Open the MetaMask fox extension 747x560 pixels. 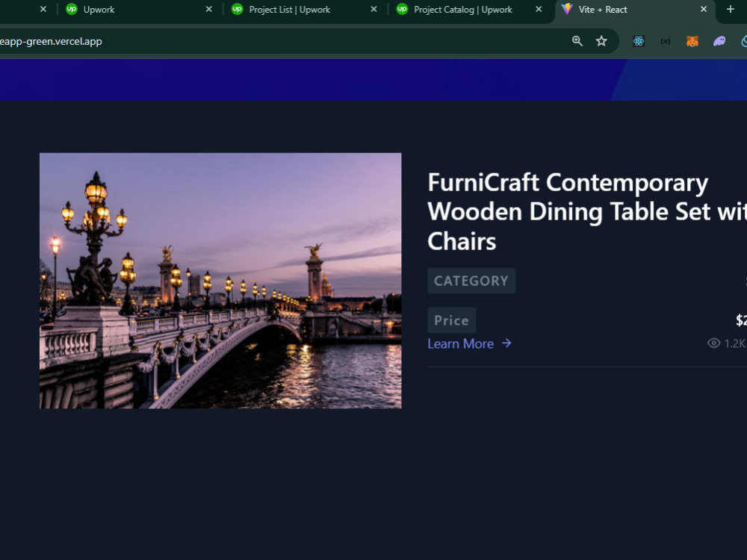[x=692, y=41]
